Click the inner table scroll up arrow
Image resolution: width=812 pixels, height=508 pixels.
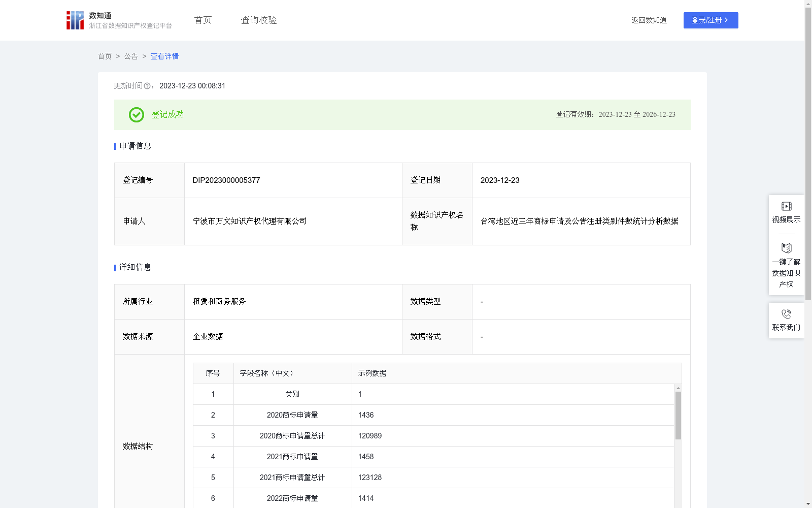click(x=678, y=388)
